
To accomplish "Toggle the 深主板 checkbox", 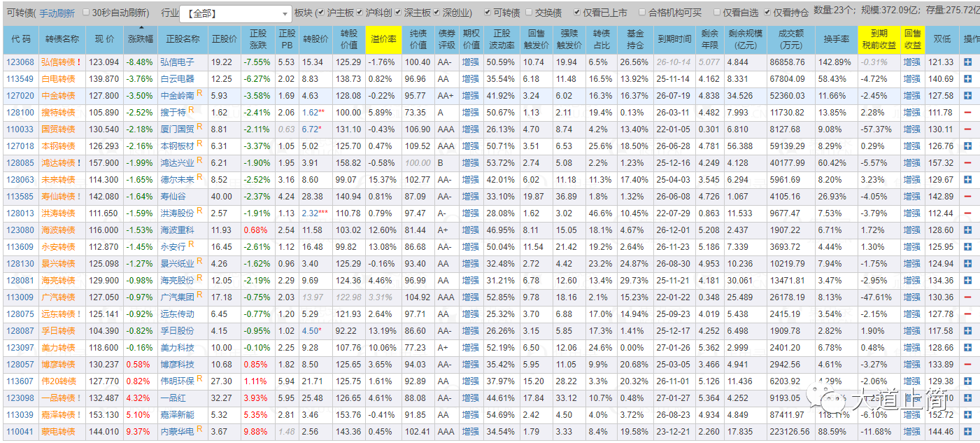I will (398, 13).
